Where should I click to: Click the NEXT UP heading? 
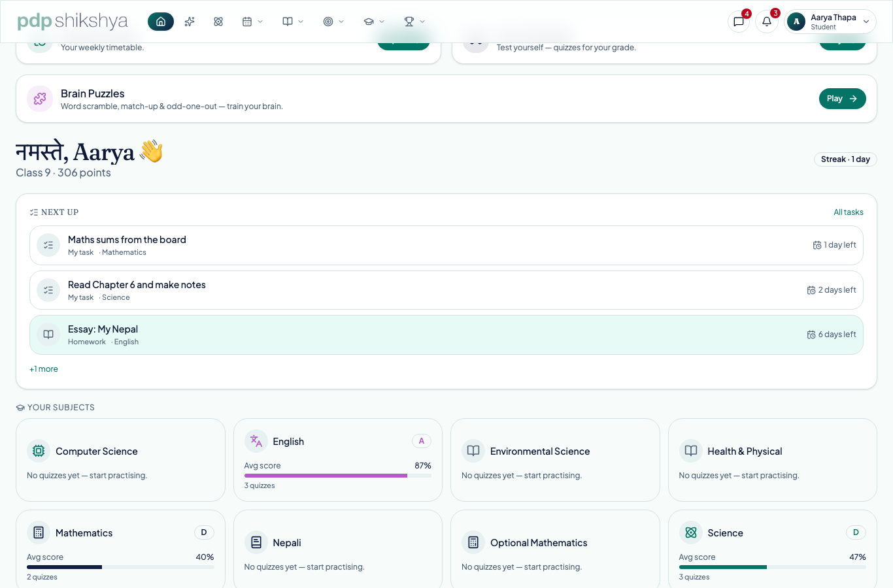pyautogui.click(x=59, y=212)
